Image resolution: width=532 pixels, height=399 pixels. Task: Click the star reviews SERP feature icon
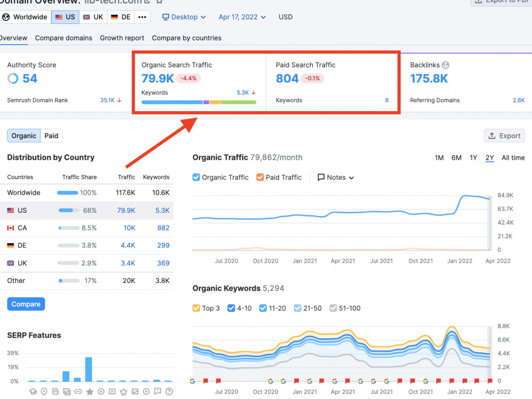pyautogui.click(x=89, y=392)
